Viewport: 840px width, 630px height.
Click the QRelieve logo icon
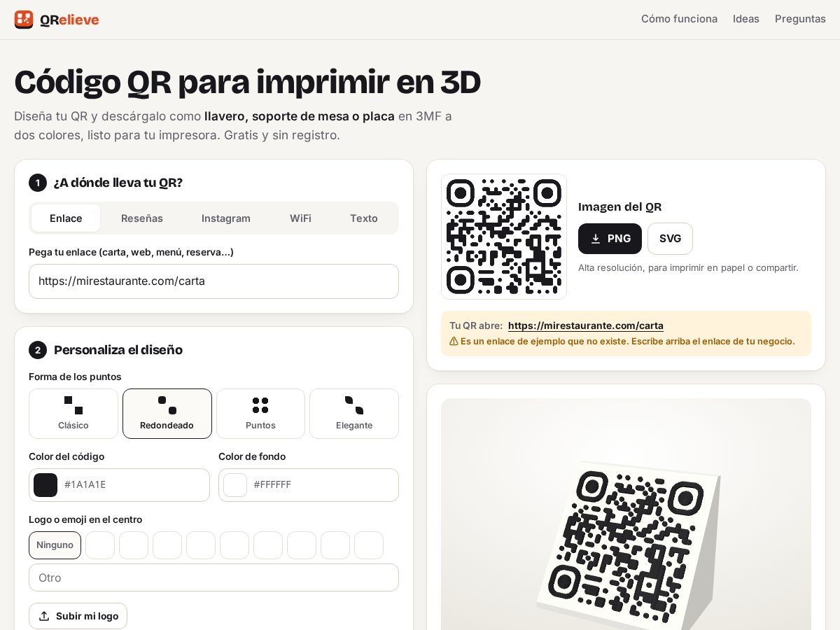tap(24, 20)
